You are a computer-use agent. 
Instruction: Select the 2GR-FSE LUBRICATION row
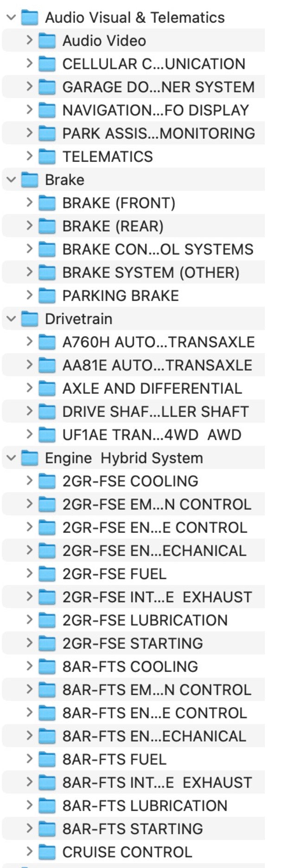pos(134,620)
